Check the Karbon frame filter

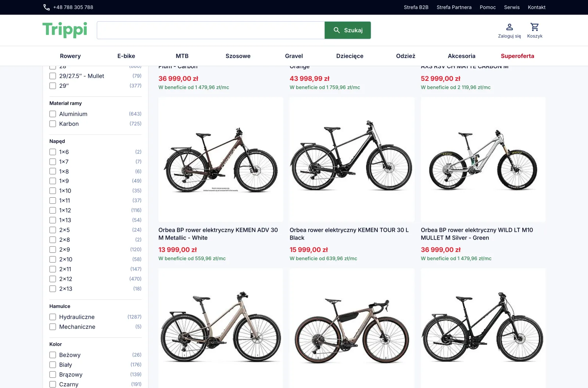click(53, 124)
